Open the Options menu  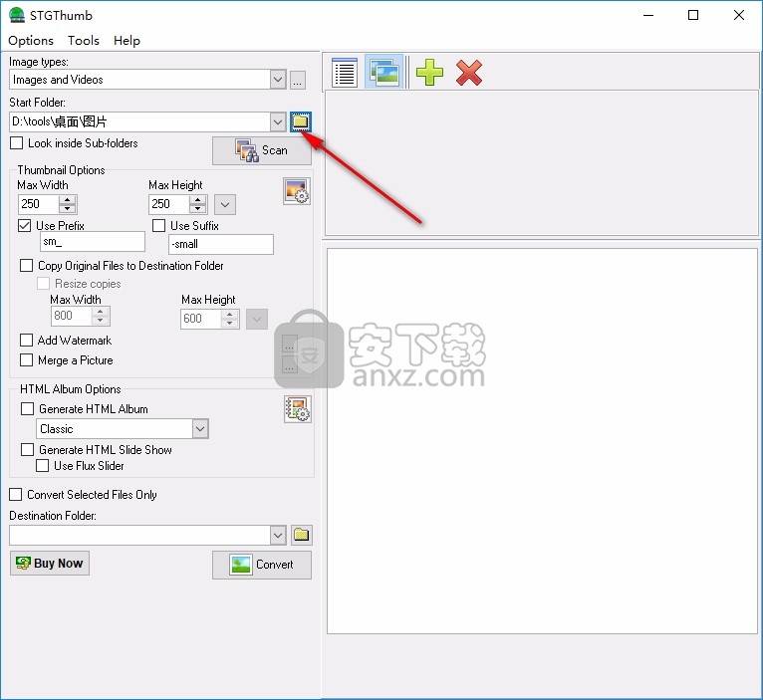coord(31,41)
